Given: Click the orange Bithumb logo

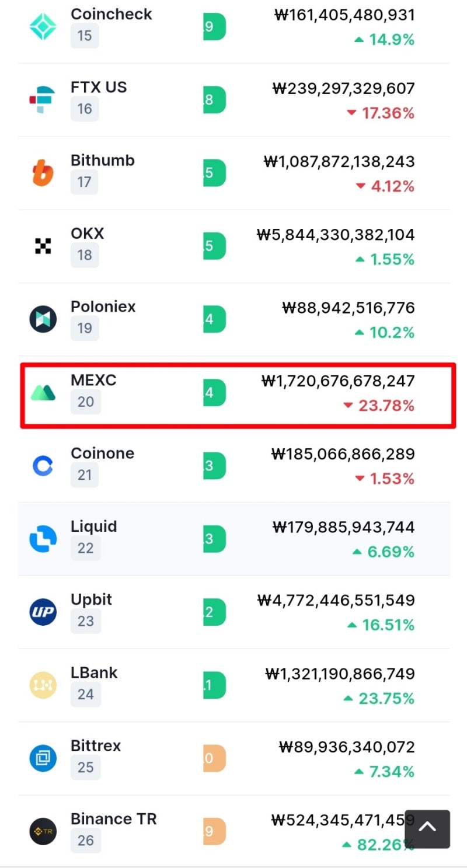Looking at the screenshot, I should [43, 173].
